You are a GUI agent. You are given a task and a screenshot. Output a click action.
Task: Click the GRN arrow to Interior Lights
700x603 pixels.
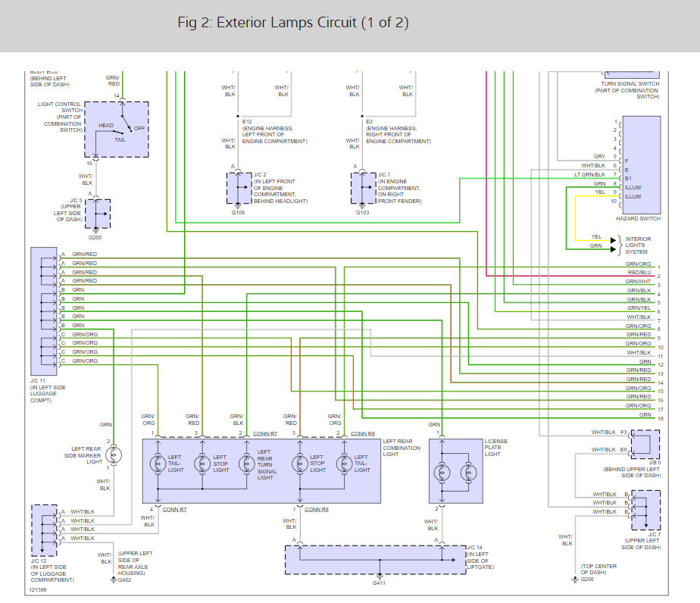tap(614, 249)
